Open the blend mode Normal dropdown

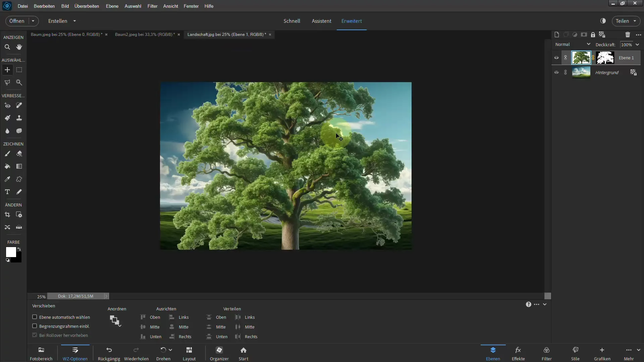573,44
